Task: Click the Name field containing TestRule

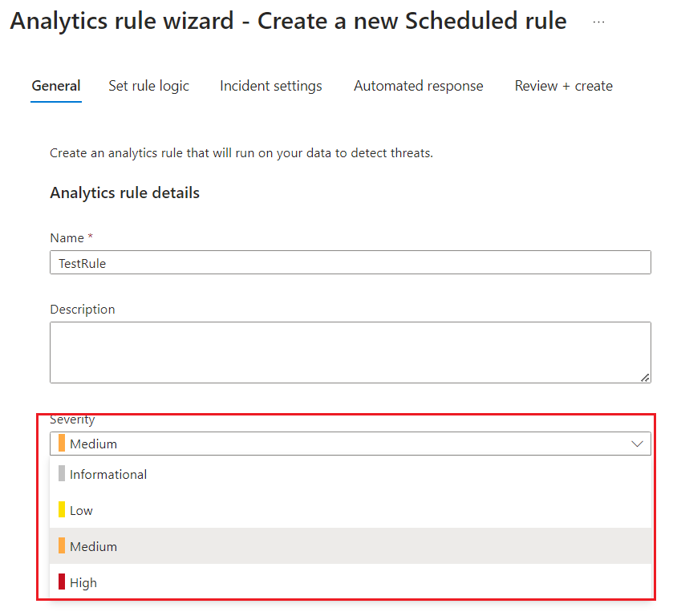Action: pos(351,262)
